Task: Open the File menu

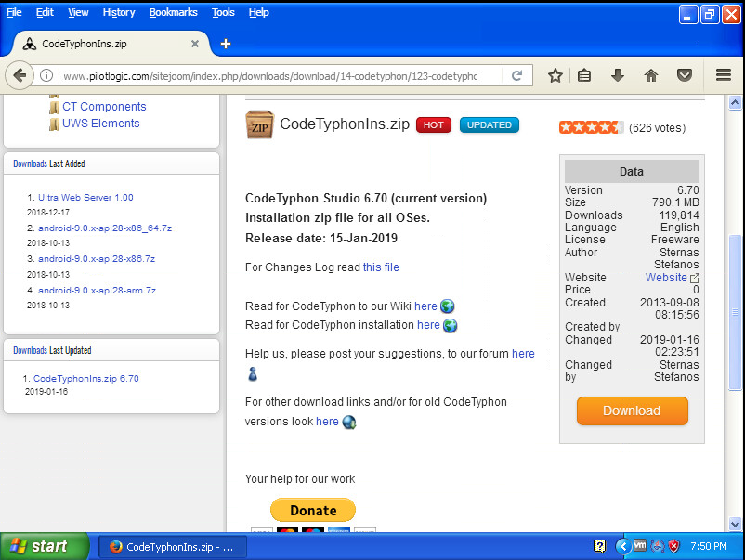Action: click(14, 12)
